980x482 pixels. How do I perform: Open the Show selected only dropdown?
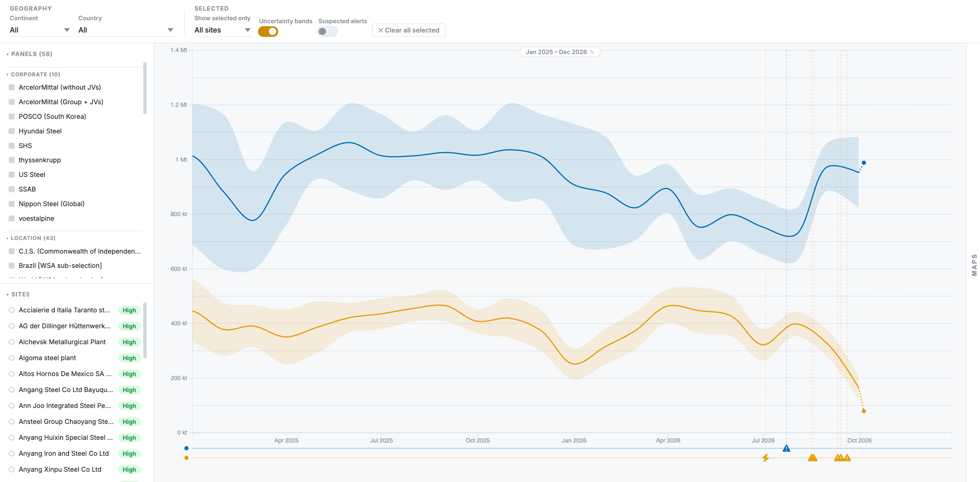pyautogui.click(x=223, y=30)
